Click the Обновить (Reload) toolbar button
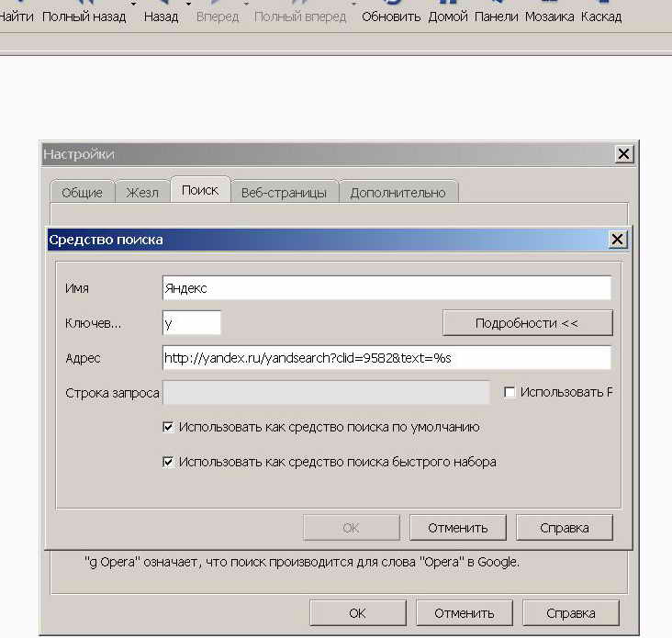The image size is (672, 638). (391, 17)
